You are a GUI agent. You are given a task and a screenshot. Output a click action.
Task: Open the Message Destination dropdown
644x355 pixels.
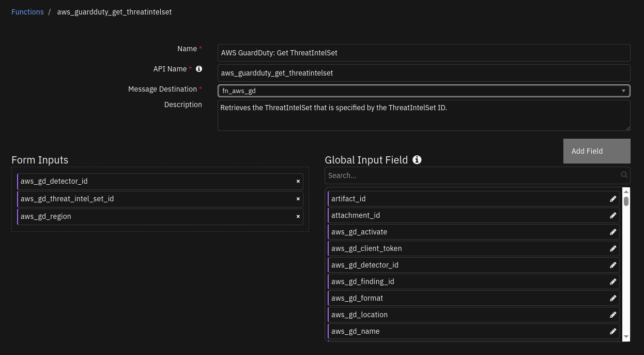point(424,91)
